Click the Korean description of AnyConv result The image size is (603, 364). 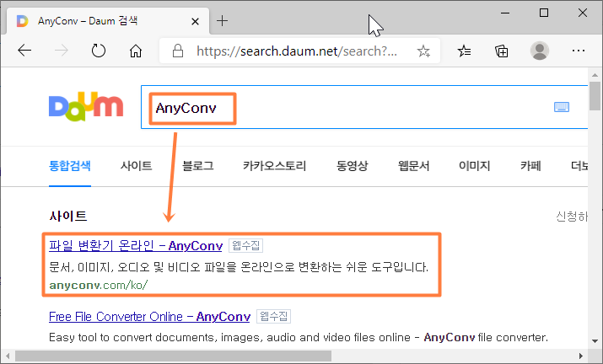[239, 267]
